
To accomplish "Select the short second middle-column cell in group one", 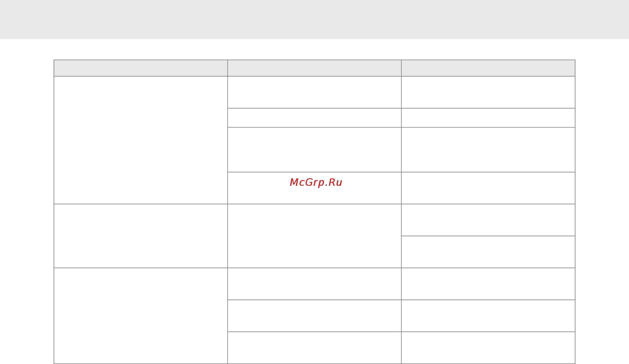I will coord(314,118).
